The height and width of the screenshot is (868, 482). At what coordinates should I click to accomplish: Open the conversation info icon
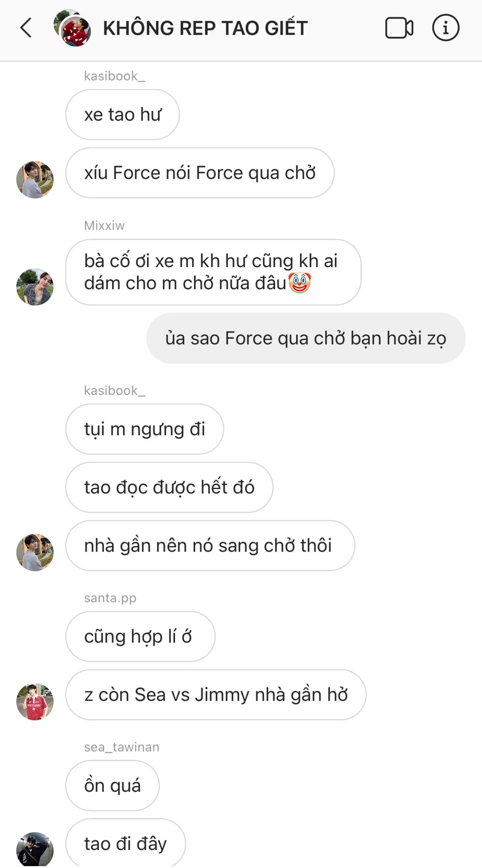445,28
